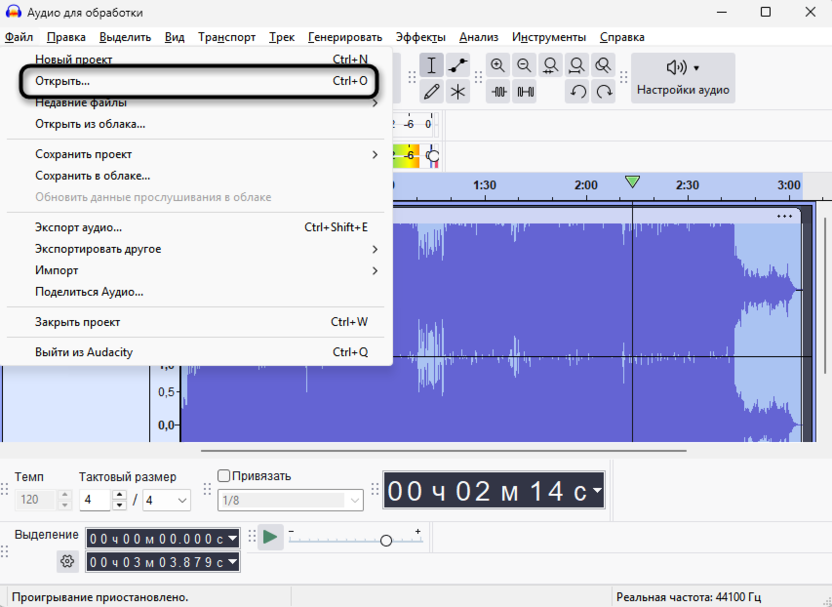
Task: Open the selection toolbar gear settings
Action: (66, 562)
